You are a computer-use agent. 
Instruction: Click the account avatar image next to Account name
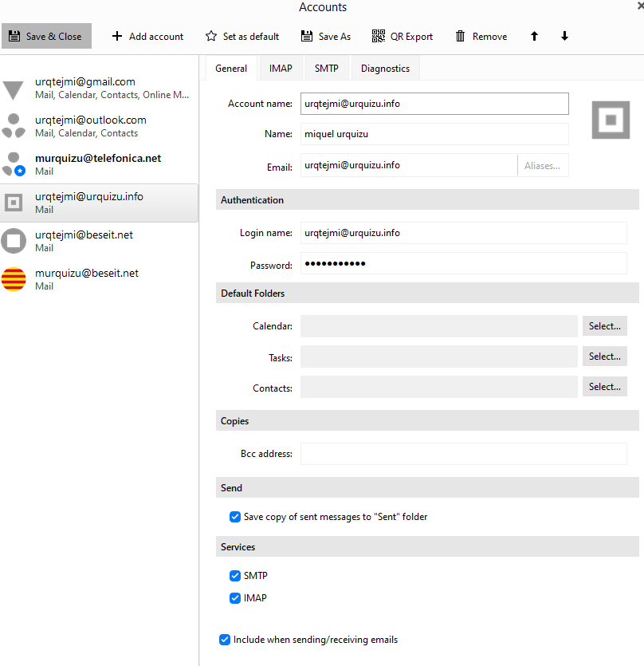tap(611, 120)
